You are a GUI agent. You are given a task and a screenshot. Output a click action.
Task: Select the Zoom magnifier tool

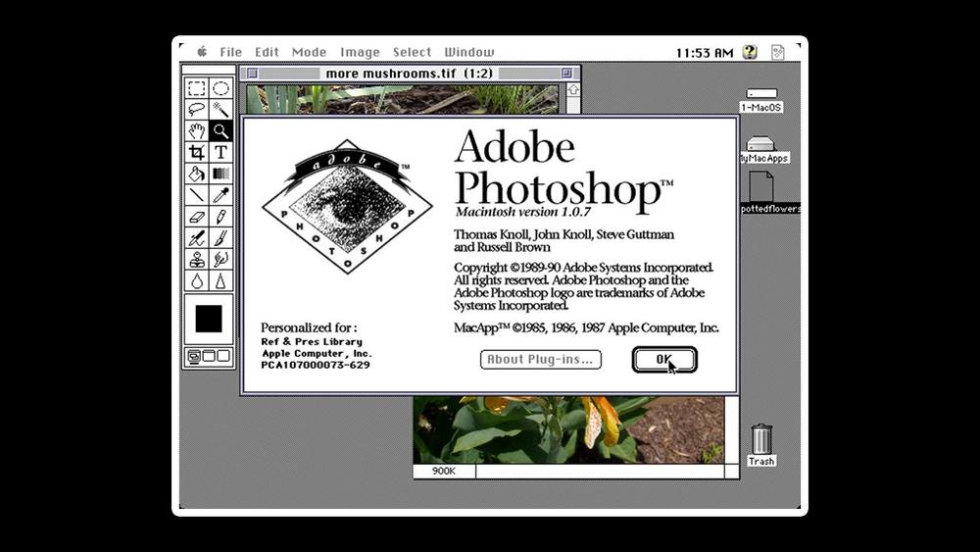220,130
